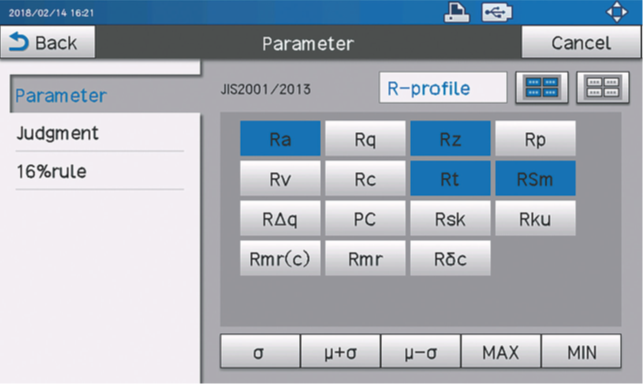
Task: Select all parameters with blue grid icon
Action: tap(542, 87)
